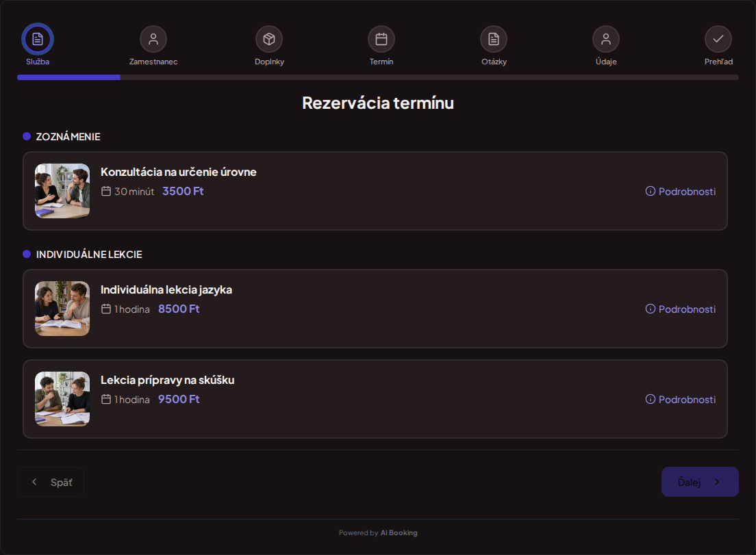Click the info icon for Individuálna lekcia jazyka

click(x=651, y=309)
